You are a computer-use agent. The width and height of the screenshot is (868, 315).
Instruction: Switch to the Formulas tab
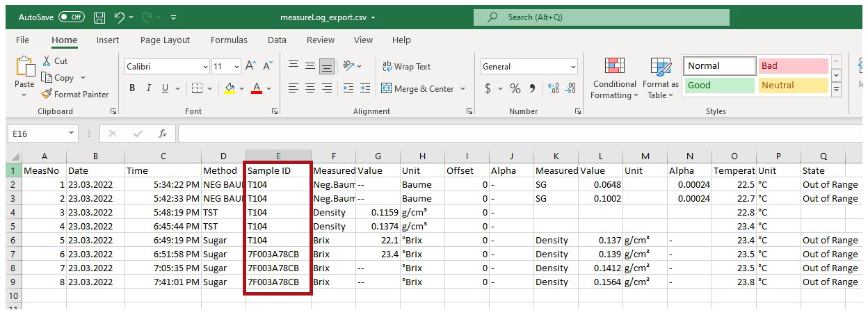coord(229,40)
